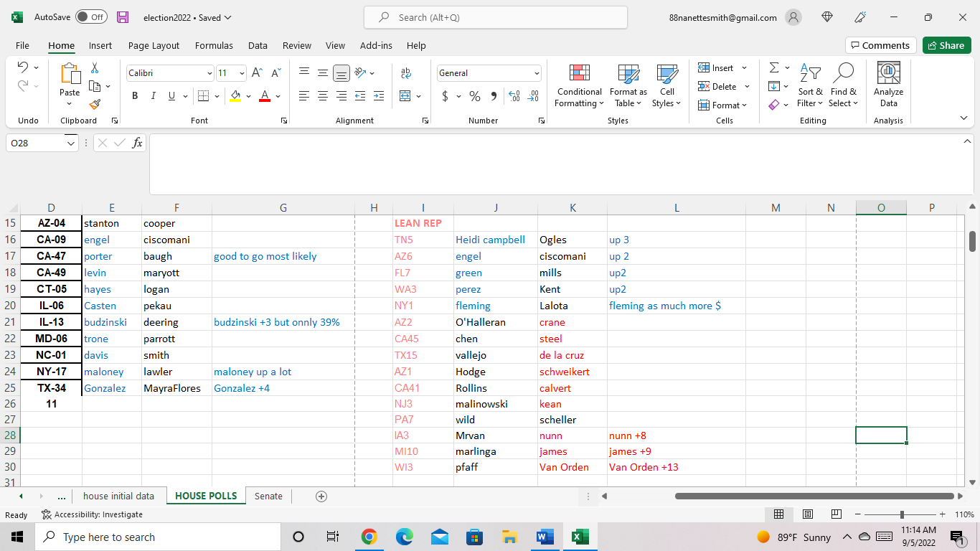Click the green Share button

pyautogui.click(x=946, y=45)
